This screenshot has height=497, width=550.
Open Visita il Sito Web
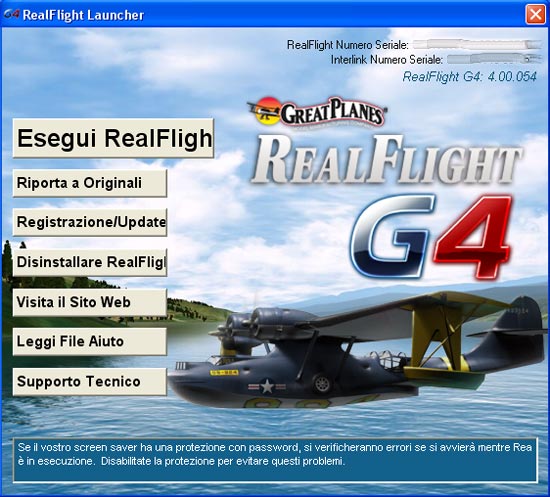[90, 302]
